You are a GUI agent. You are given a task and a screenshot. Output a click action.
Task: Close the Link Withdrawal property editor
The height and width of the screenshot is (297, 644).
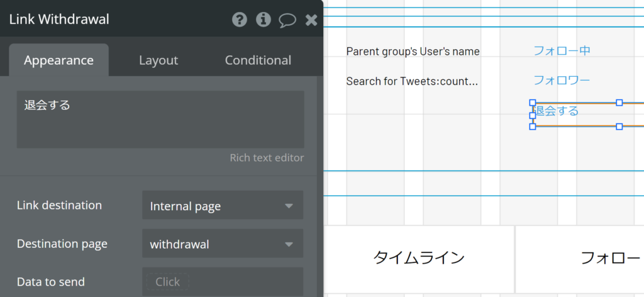click(312, 20)
